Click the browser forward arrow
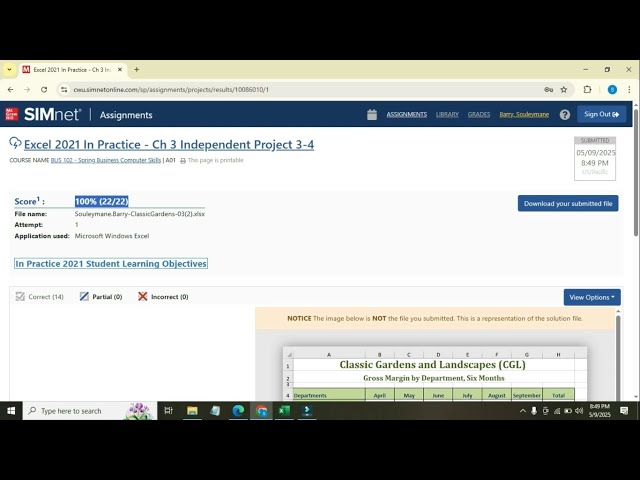The width and height of the screenshot is (640, 480). pyautogui.click(x=27, y=89)
